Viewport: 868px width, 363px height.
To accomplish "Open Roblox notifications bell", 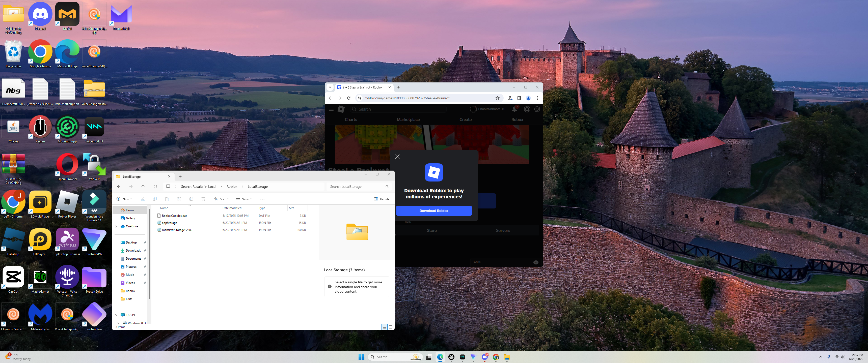I will [514, 109].
